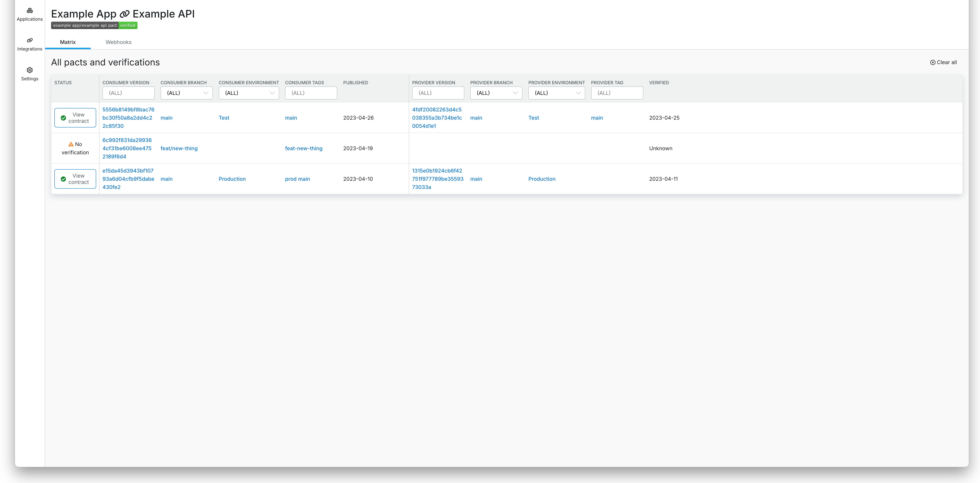Click the Consumer Tags filter input field

click(311, 93)
